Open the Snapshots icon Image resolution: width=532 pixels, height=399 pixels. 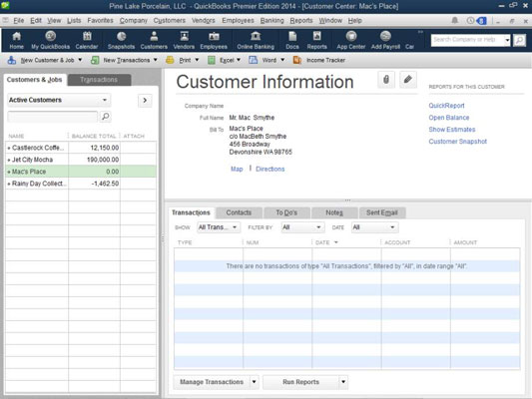[x=121, y=40]
